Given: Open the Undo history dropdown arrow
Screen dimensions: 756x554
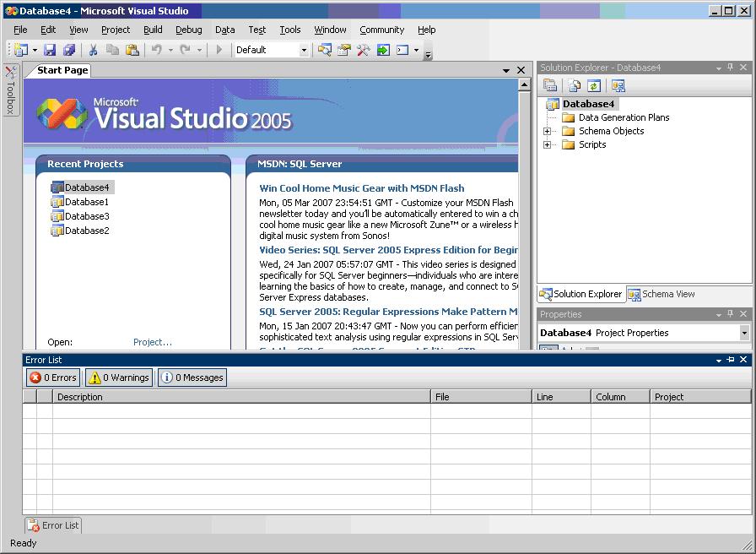Looking at the screenshot, I should (170, 50).
